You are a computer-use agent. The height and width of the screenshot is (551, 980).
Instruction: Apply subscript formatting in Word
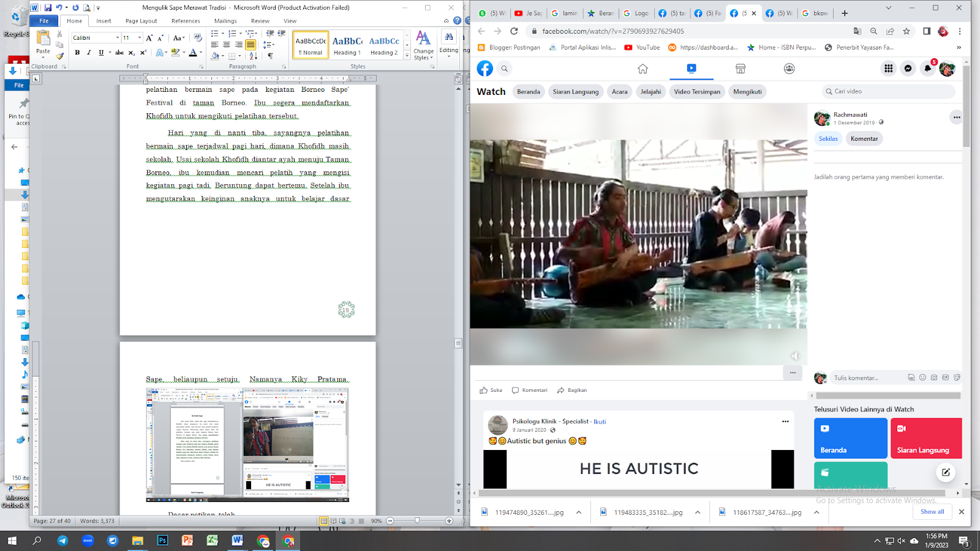(132, 53)
